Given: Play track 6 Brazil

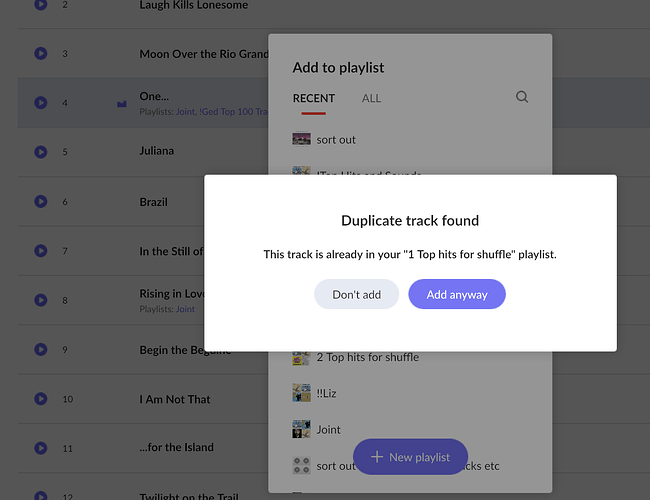Looking at the screenshot, I should 41,201.
